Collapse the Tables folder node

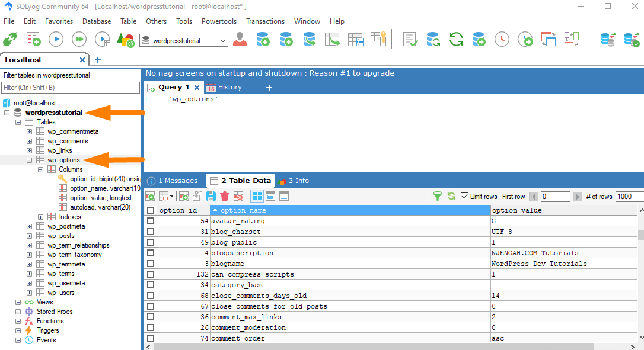18,122
